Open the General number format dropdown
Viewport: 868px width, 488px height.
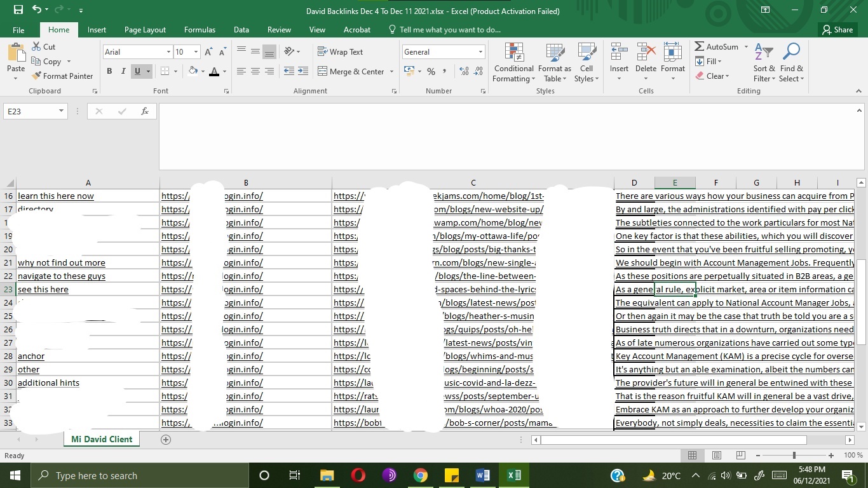point(480,52)
